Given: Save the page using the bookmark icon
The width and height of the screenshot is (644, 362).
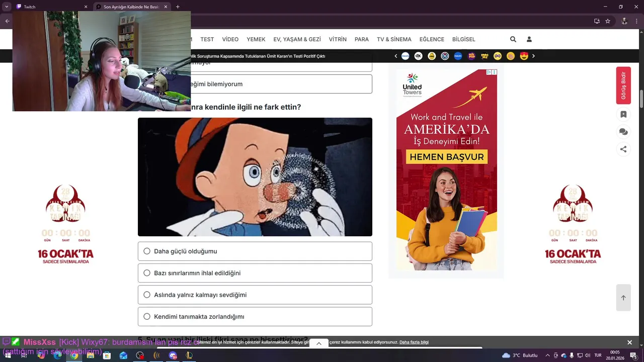Looking at the screenshot, I should 623,114.
